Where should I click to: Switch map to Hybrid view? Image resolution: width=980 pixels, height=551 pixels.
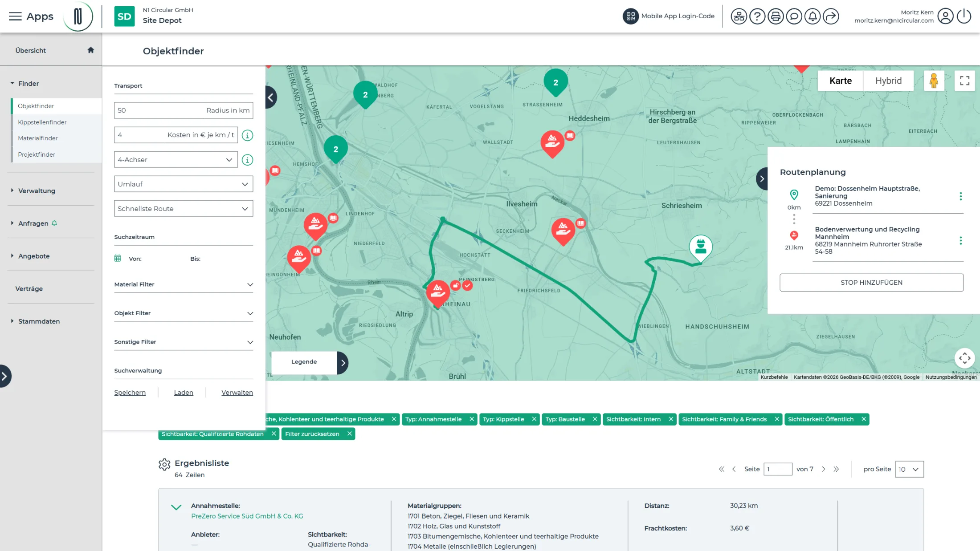pyautogui.click(x=888, y=81)
